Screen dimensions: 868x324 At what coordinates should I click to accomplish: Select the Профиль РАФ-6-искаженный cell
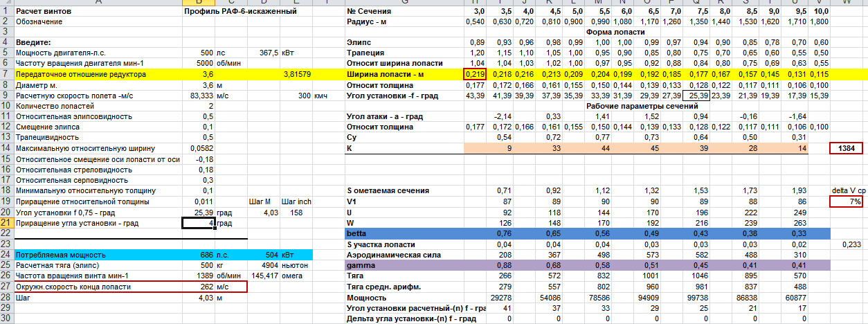[235, 12]
